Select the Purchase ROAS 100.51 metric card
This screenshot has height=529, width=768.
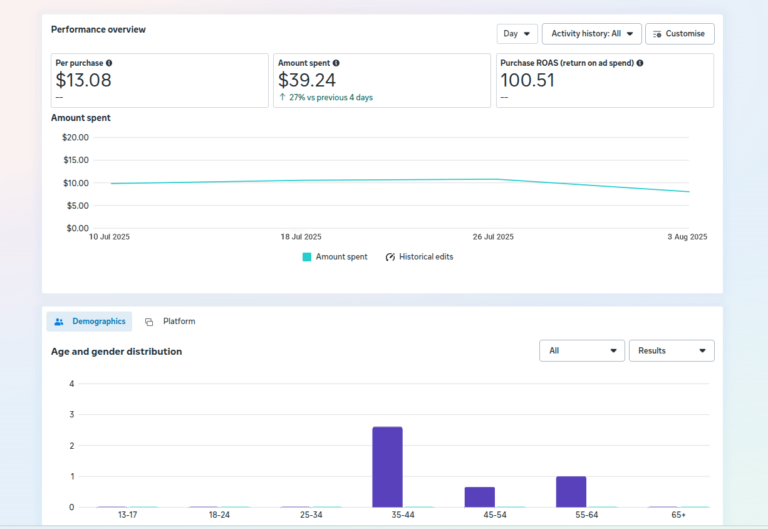pos(604,80)
